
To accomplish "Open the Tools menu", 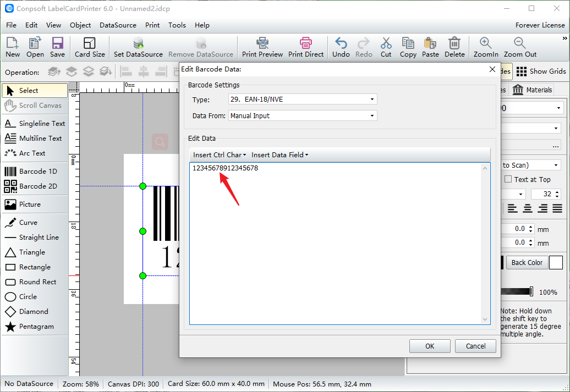I will (x=177, y=25).
